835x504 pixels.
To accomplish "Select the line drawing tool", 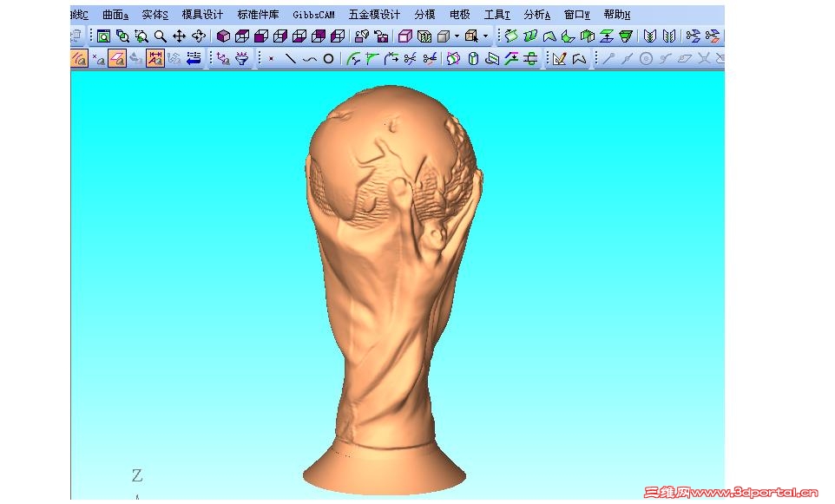I will click(x=291, y=58).
